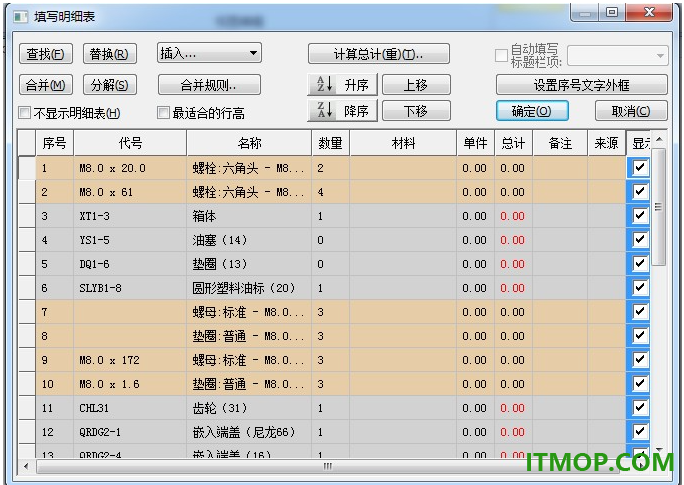This screenshot has width=684, height=485.
Task: Enable 自动填写标题栏项 checkbox
Action: [x=501, y=55]
